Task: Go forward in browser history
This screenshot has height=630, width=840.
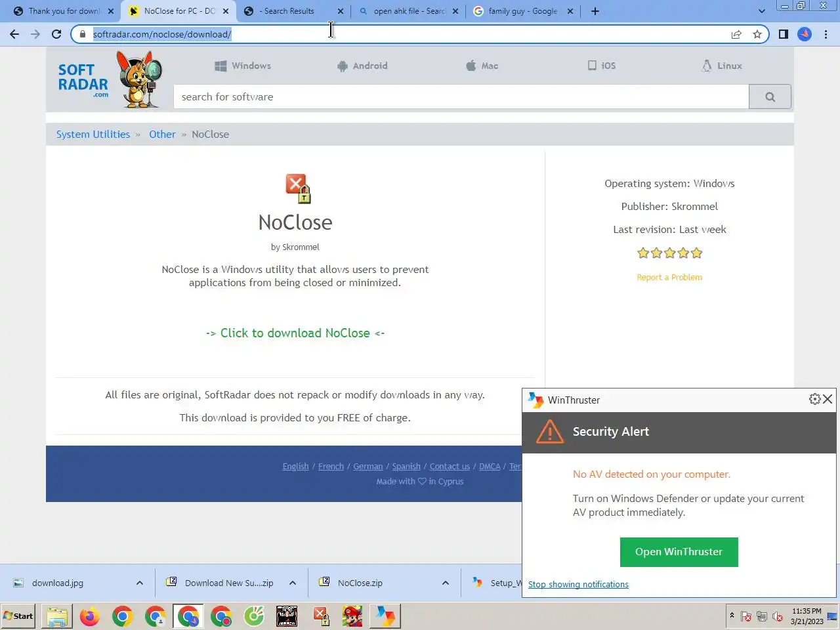Action: (x=35, y=34)
